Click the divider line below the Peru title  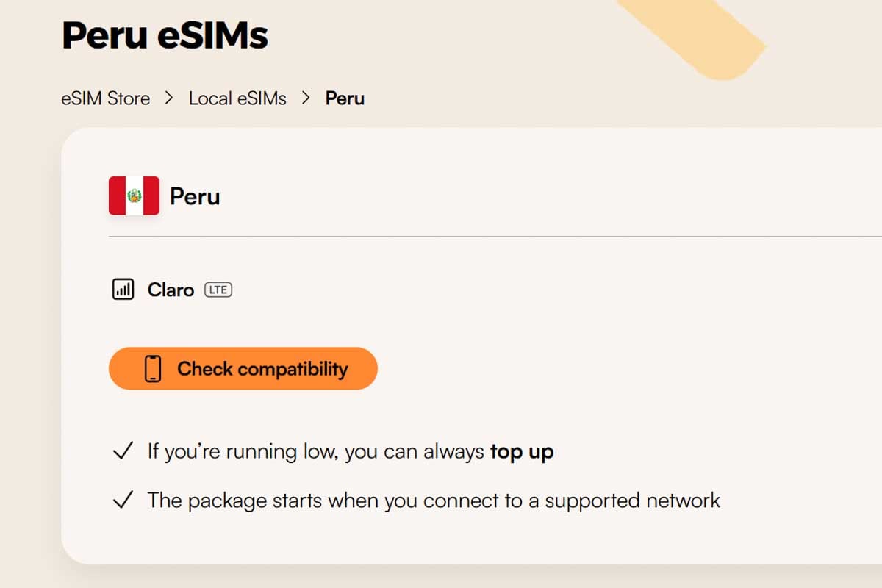pyautogui.click(x=492, y=237)
